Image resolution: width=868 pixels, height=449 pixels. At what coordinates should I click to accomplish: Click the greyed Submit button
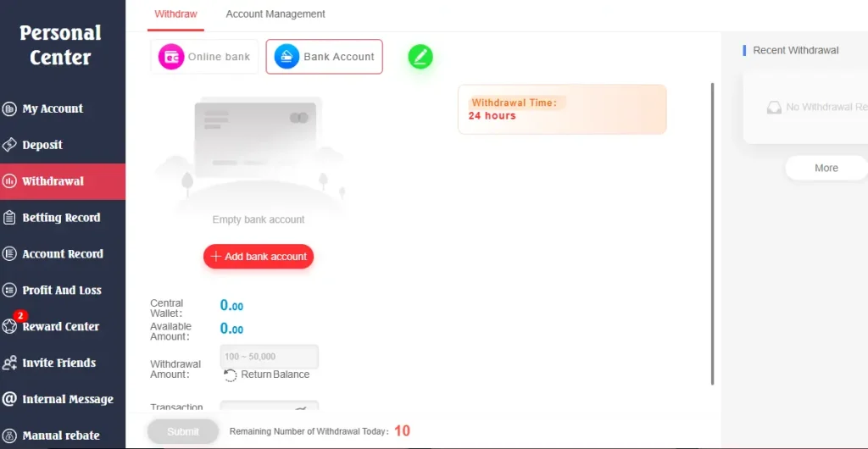[183, 431]
